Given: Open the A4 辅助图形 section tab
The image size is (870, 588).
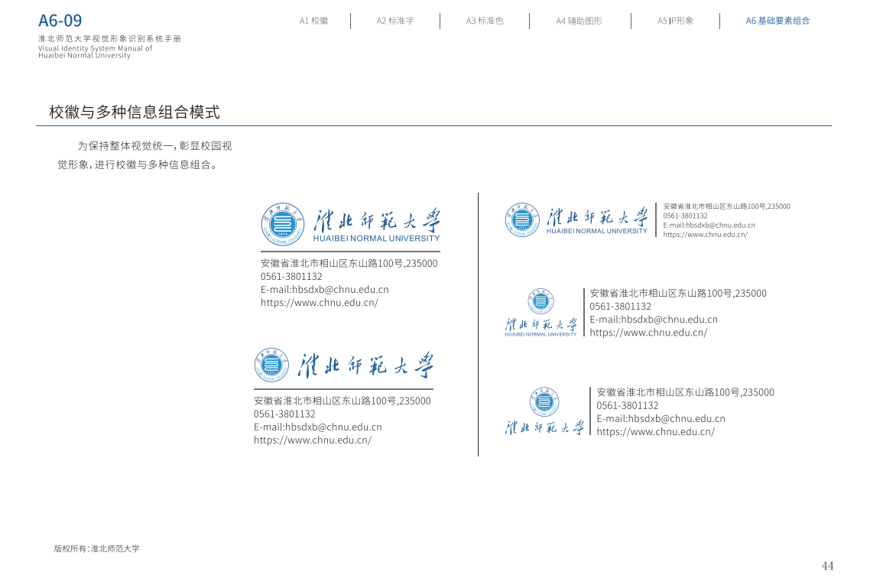Looking at the screenshot, I should point(579,21).
